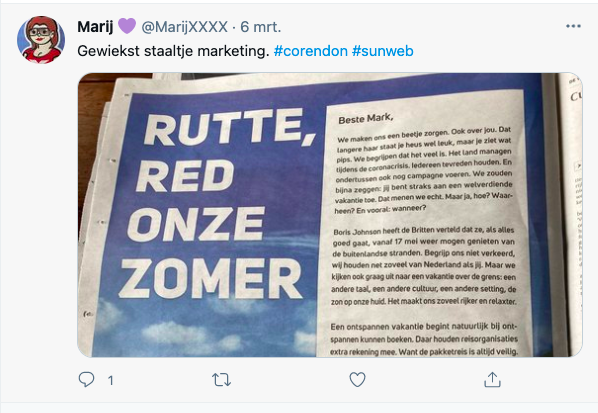Open the #sunweb hashtag link
Screen dimensions: 598x413
[383, 51]
